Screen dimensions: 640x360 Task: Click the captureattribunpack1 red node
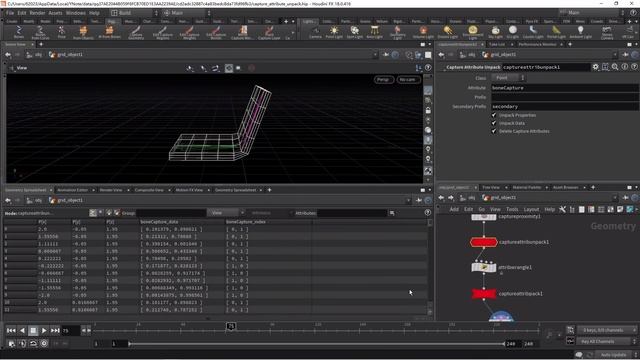484,242
